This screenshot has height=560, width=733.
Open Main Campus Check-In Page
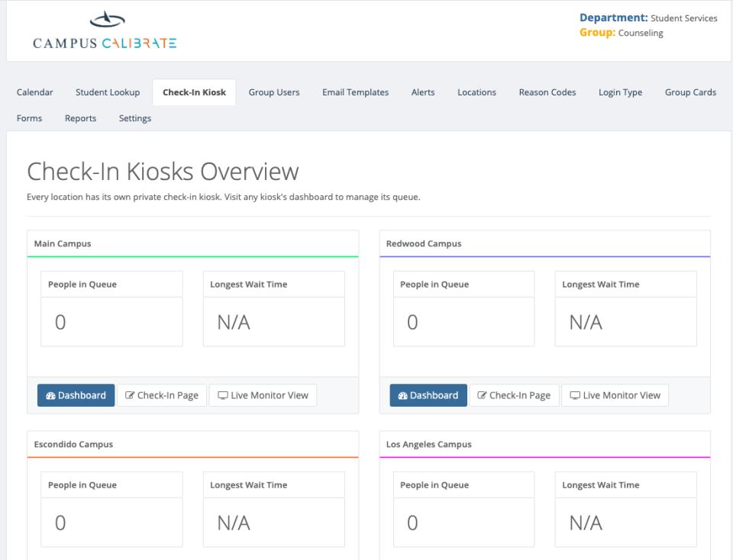click(162, 395)
